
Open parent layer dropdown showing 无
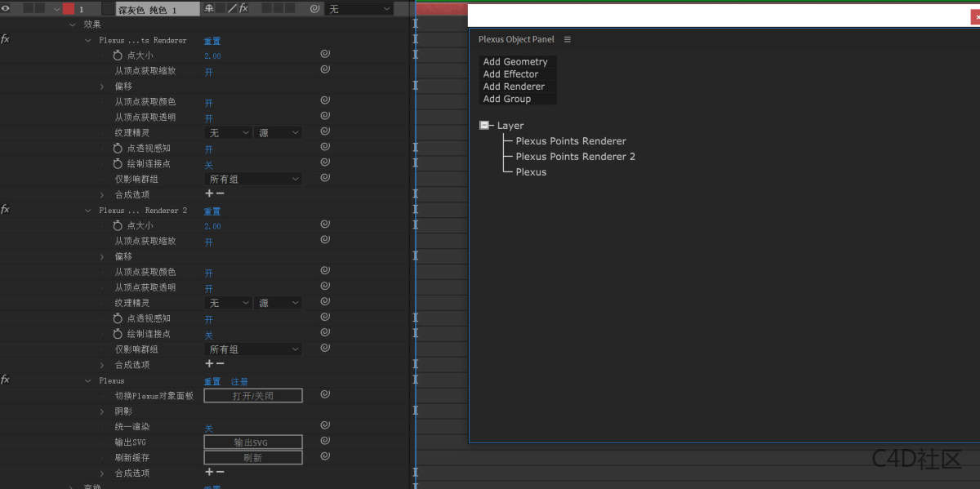click(x=359, y=9)
